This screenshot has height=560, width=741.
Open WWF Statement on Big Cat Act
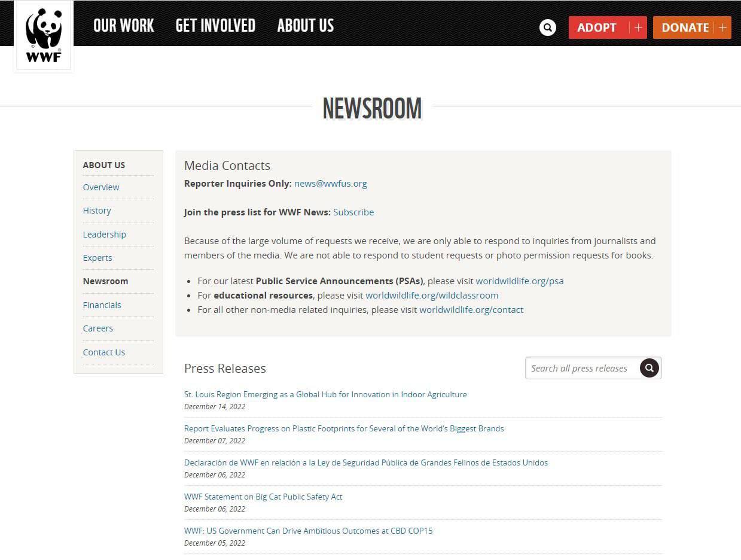263,497
